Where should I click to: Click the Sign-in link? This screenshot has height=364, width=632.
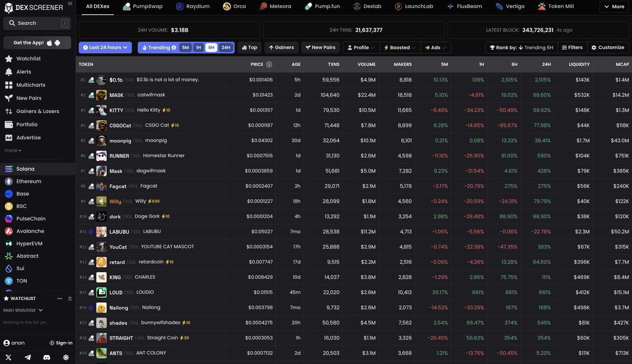(x=61, y=343)
